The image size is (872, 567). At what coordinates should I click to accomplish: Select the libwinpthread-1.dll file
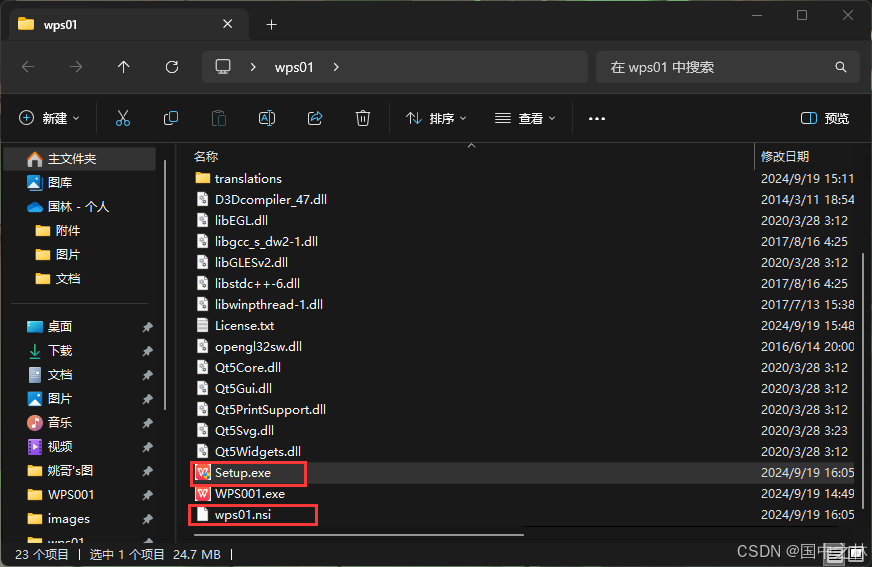[x=269, y=305]
